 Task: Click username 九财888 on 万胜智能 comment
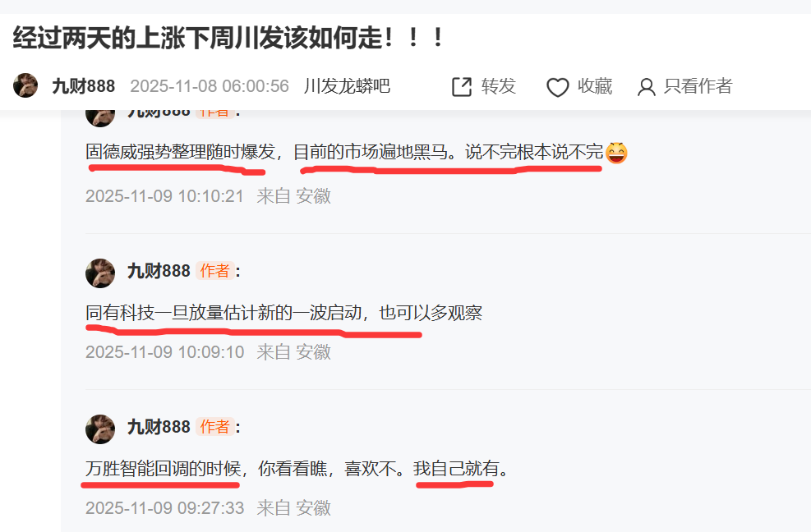(159, 427)
